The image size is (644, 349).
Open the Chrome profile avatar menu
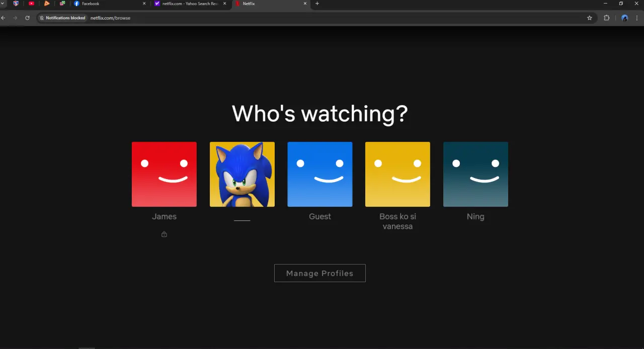[624, 18]
